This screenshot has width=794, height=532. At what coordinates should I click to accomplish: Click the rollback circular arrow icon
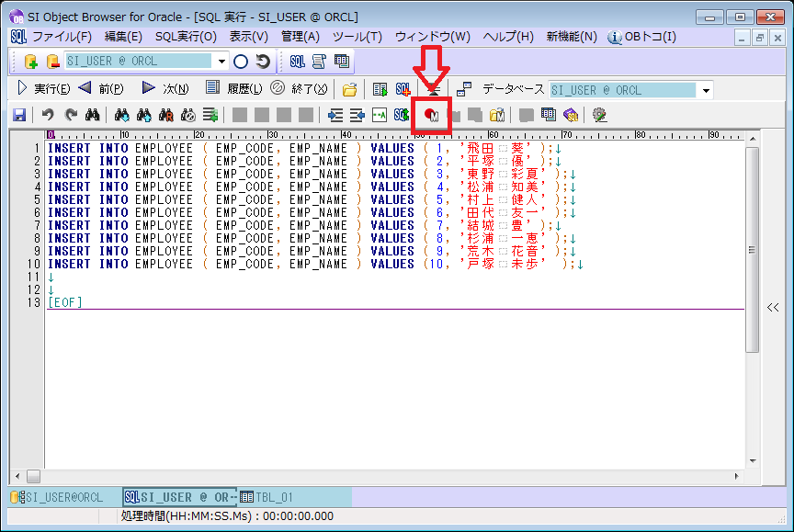[263, 62]
